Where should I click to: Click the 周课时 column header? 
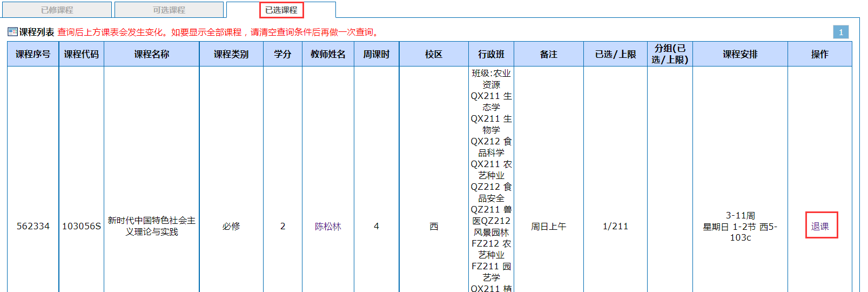point(376,54)
